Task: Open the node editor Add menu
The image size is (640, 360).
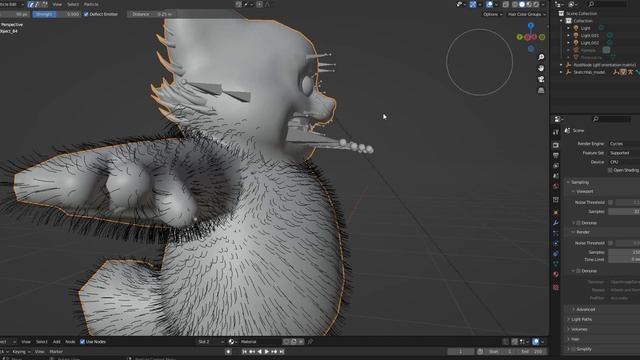Action: 56,342
